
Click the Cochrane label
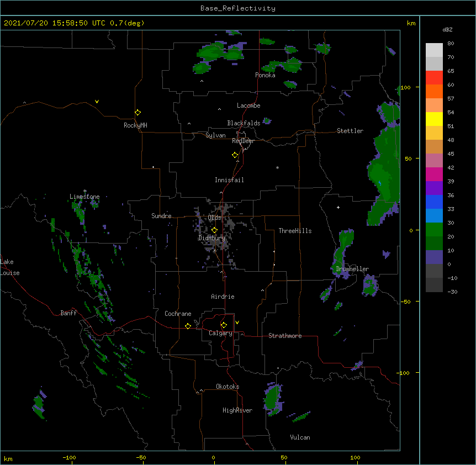[178, 314]
